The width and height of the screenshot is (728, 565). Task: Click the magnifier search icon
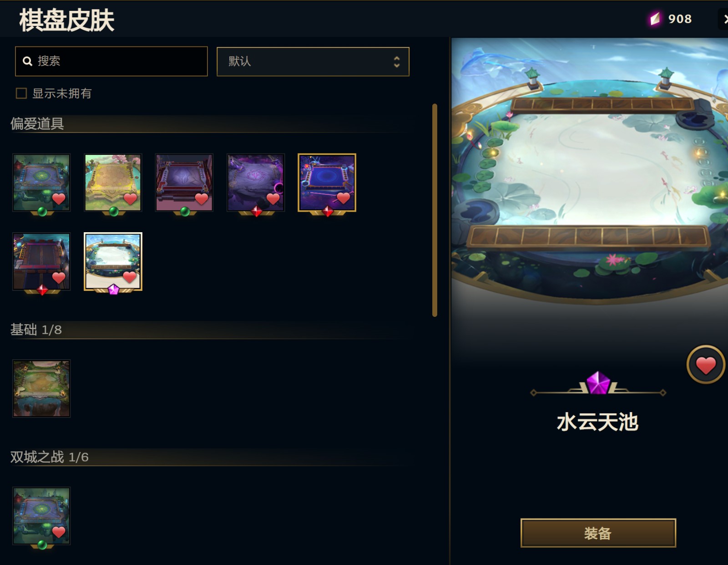[27, 61]
